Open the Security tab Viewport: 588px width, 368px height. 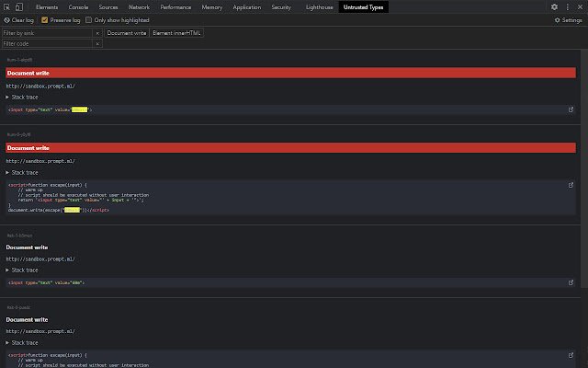(x=281, y=7)
